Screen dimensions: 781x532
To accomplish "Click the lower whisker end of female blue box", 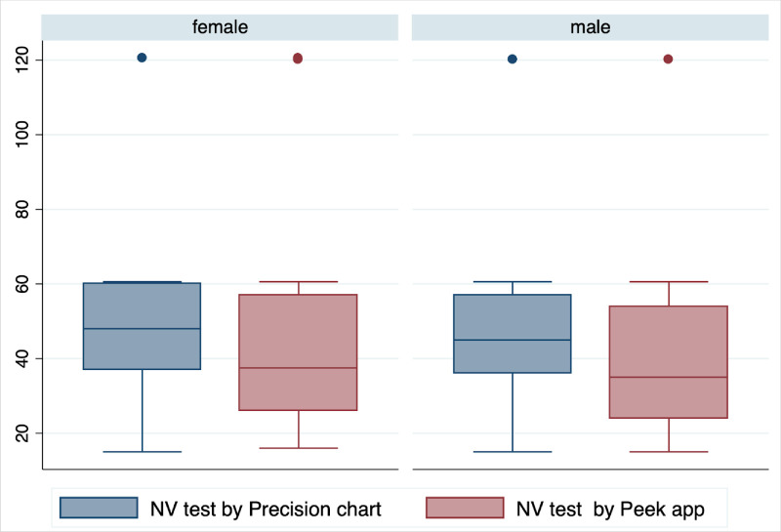I will pyautogui.click(x=142, y=452).
